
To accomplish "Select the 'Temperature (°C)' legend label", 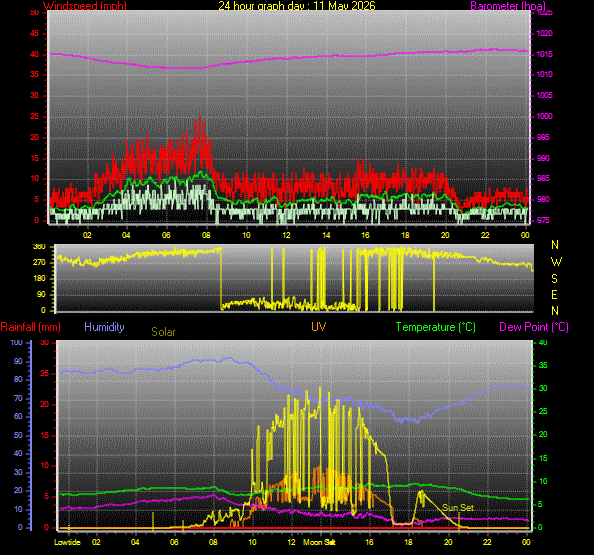I will tap(435, 327).
